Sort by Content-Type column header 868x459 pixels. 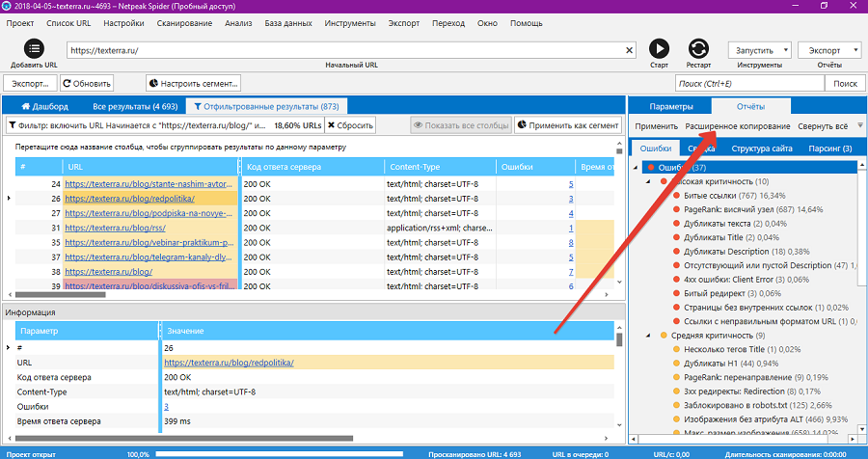tap(440, 167)
